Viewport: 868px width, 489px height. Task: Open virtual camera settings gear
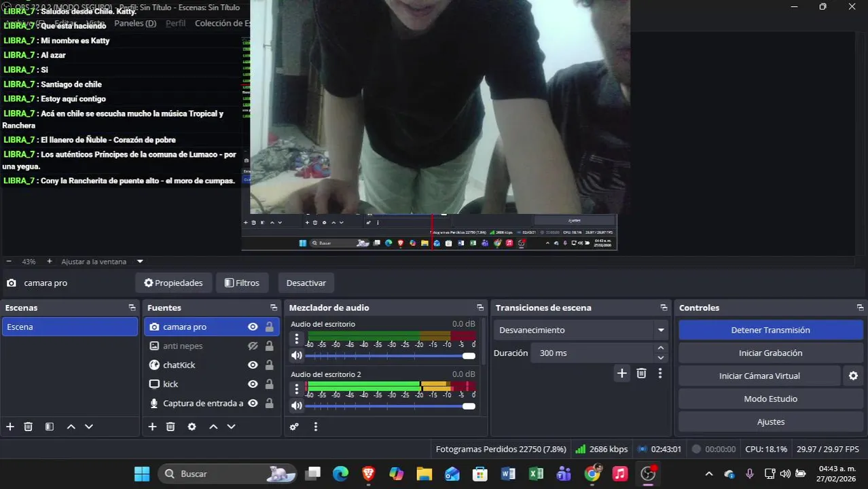click(854, 376)
